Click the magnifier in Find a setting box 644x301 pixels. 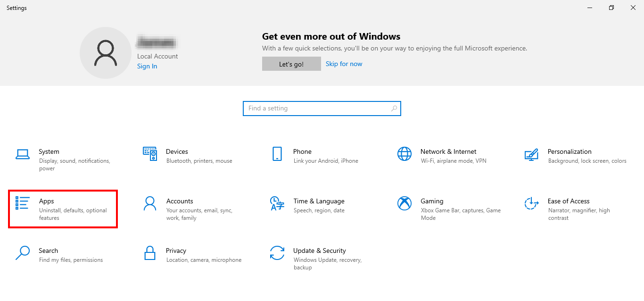(394, 109)
